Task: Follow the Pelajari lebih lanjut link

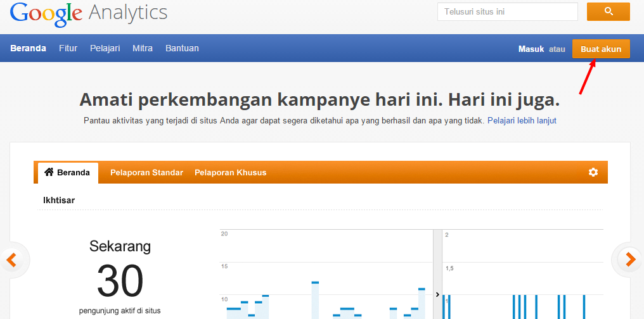Action: pyautogui.click(x=522, y=120)
